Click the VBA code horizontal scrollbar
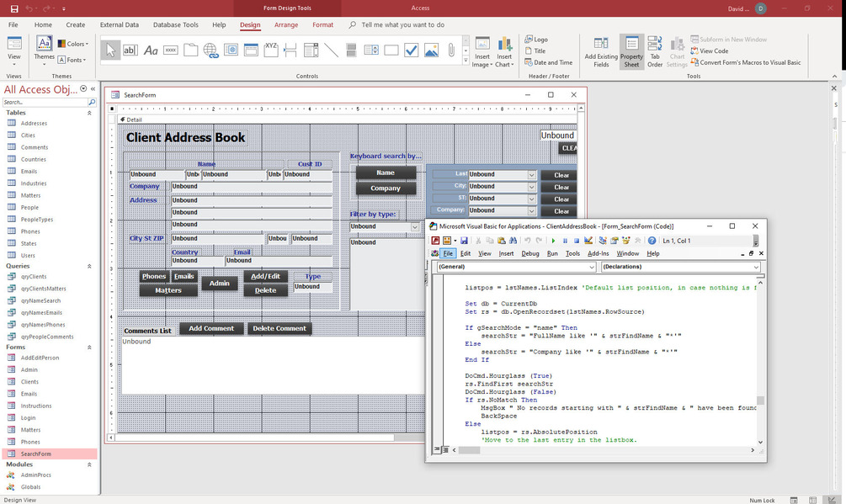846x504 pixels. [x=604, y=449]
